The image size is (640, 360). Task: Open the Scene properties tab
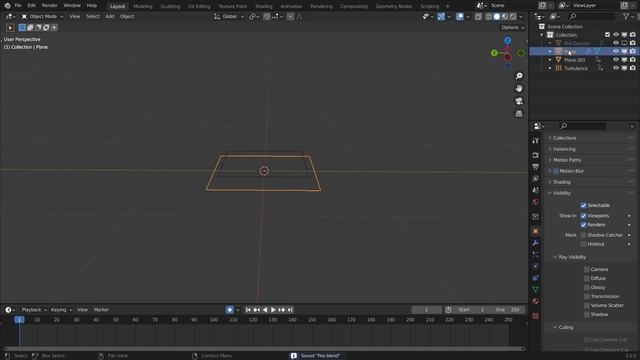536,190
